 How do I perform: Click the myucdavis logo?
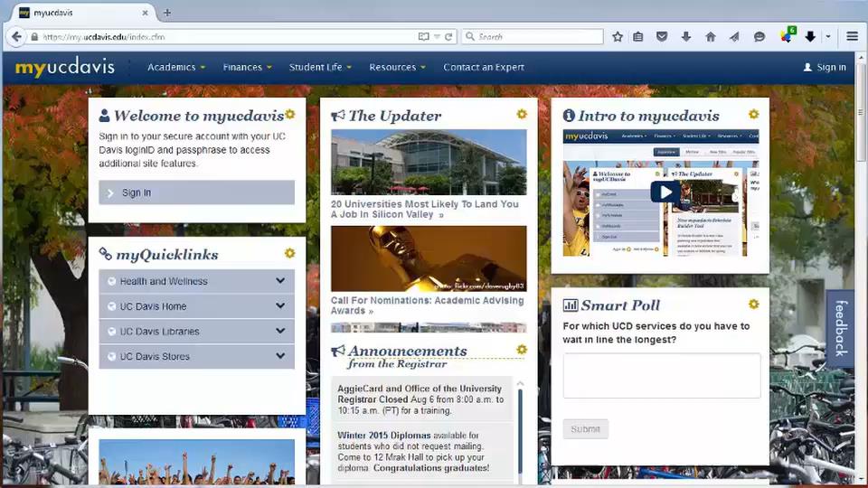click(x=65, y=68)
